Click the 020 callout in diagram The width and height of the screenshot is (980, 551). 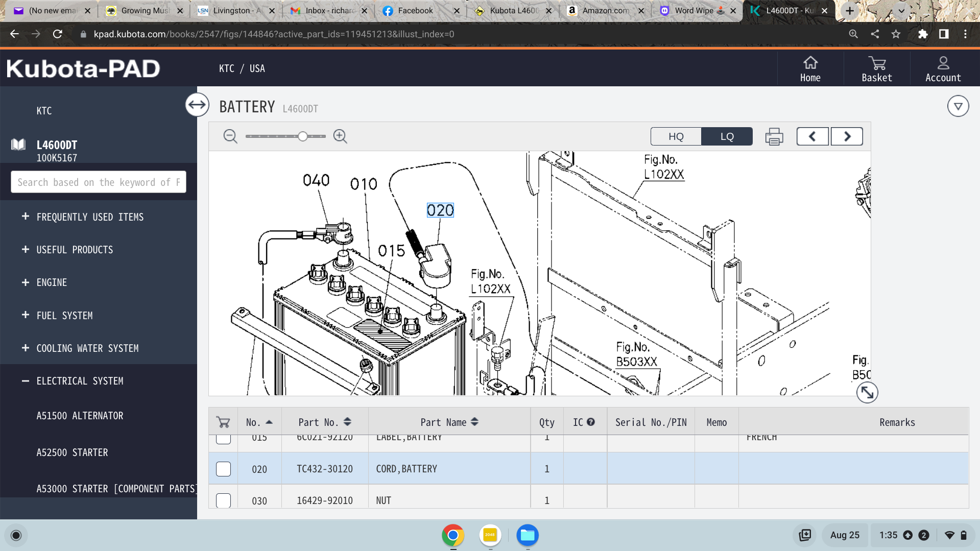click(440, 210)
